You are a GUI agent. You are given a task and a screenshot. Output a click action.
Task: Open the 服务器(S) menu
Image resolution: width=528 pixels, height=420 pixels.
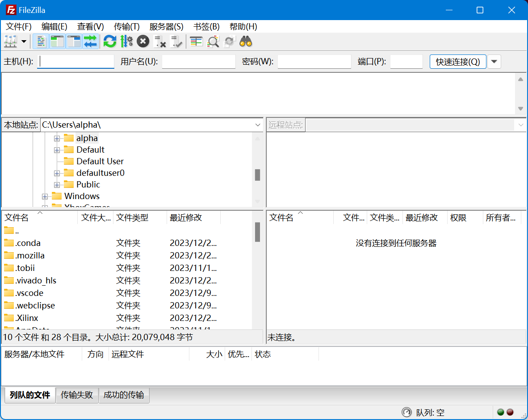pos(166,27)
